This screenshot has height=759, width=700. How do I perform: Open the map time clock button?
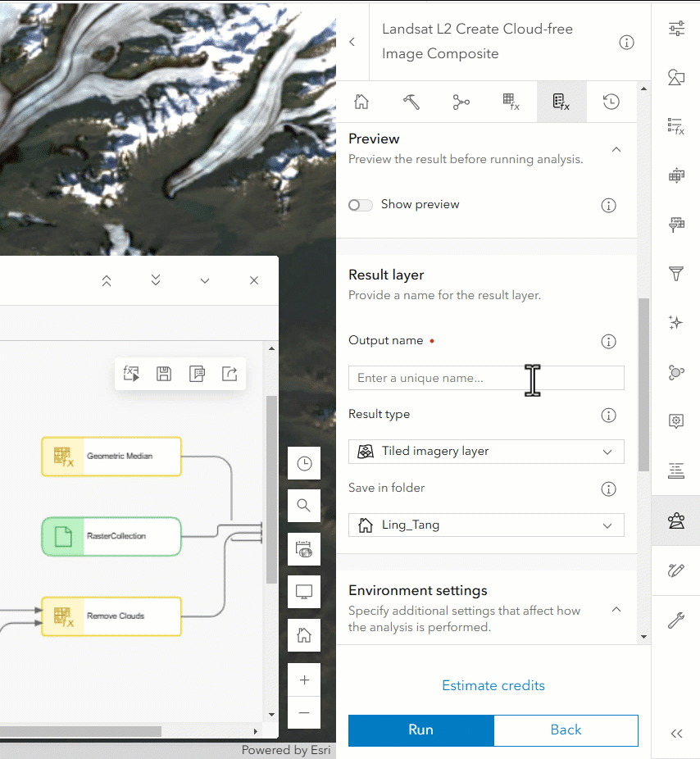coord(304,463)
